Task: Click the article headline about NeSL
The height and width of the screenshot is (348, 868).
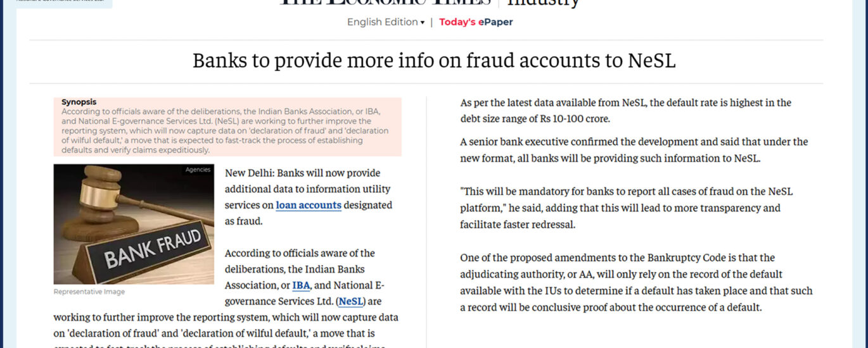Action: pos(434,60)
